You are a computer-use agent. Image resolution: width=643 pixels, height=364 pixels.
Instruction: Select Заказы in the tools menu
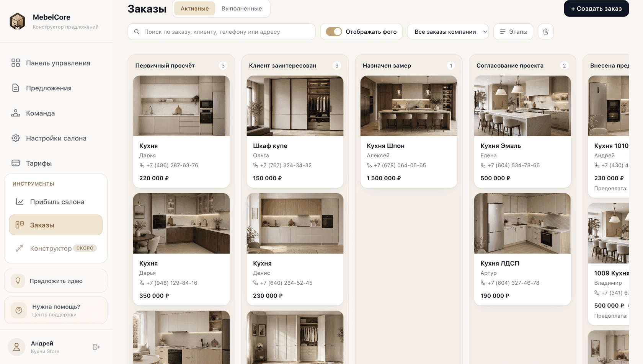point(56,225)
